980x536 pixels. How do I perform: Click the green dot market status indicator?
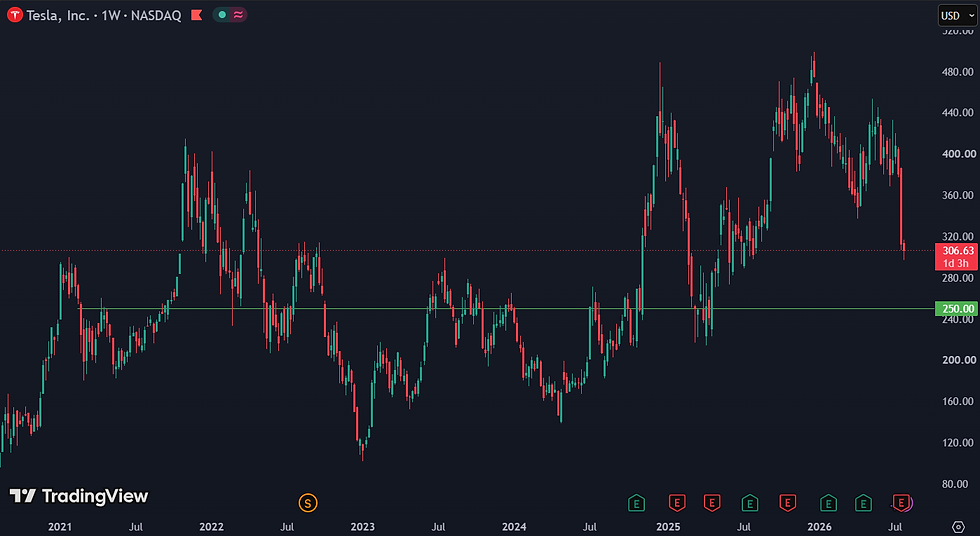click(x=222, y=15)
